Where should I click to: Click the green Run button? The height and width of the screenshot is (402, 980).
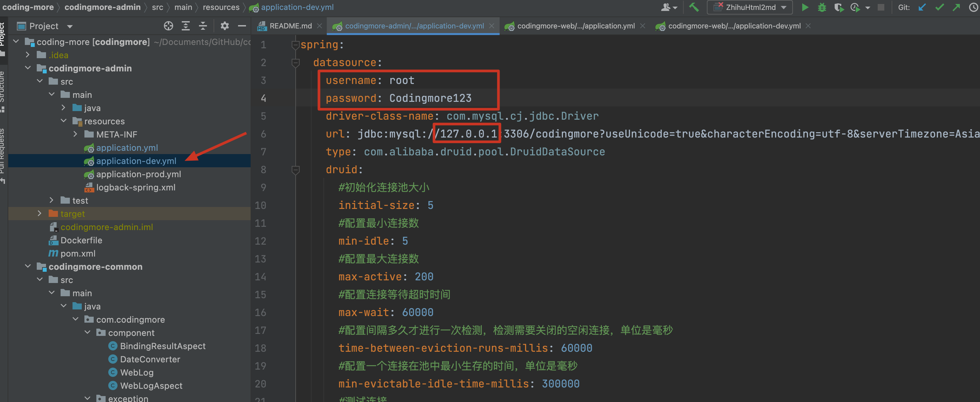[x=805, y=7]
